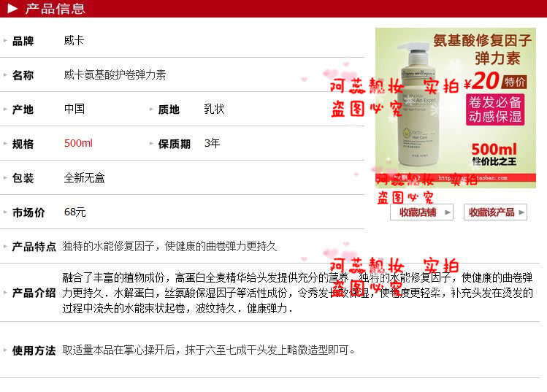The height and width of the screenshot is (392, 547).
Task: Open the product bottle thumbnail image
Action: click(456, 108)
